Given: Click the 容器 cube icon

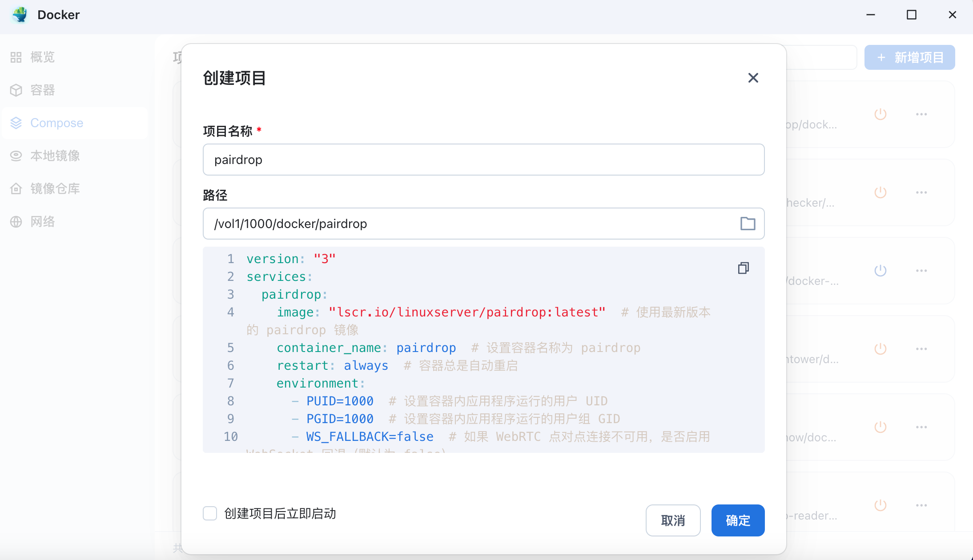Looking at the screenshot, I should [x=16, y=90].
